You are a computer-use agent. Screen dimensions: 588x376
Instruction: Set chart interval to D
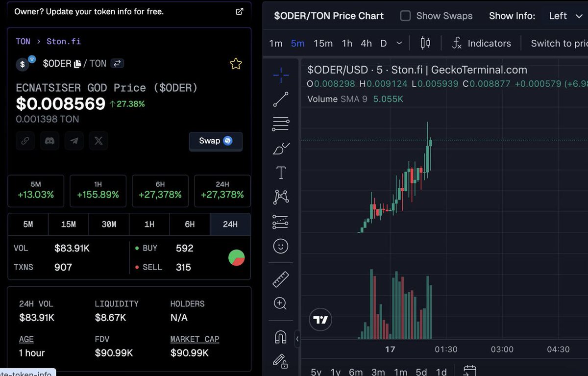tap(384, 43)
